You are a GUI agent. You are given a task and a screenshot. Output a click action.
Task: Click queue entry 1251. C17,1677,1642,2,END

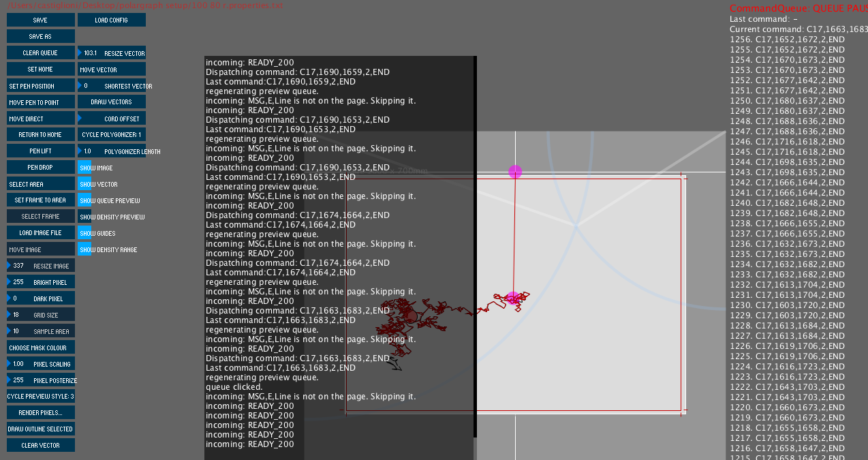[x=787, y=91]
